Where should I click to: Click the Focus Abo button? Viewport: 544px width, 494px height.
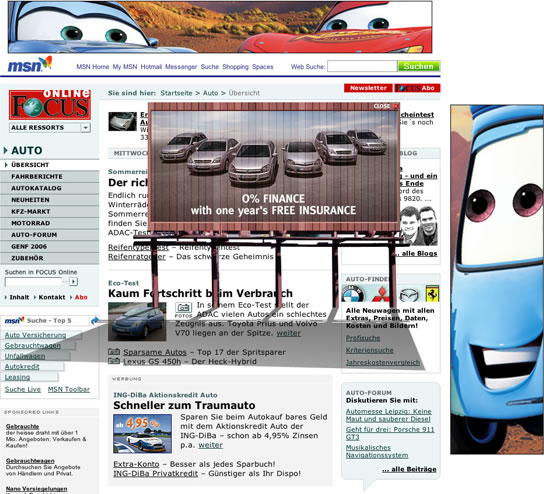coord(417,88)
